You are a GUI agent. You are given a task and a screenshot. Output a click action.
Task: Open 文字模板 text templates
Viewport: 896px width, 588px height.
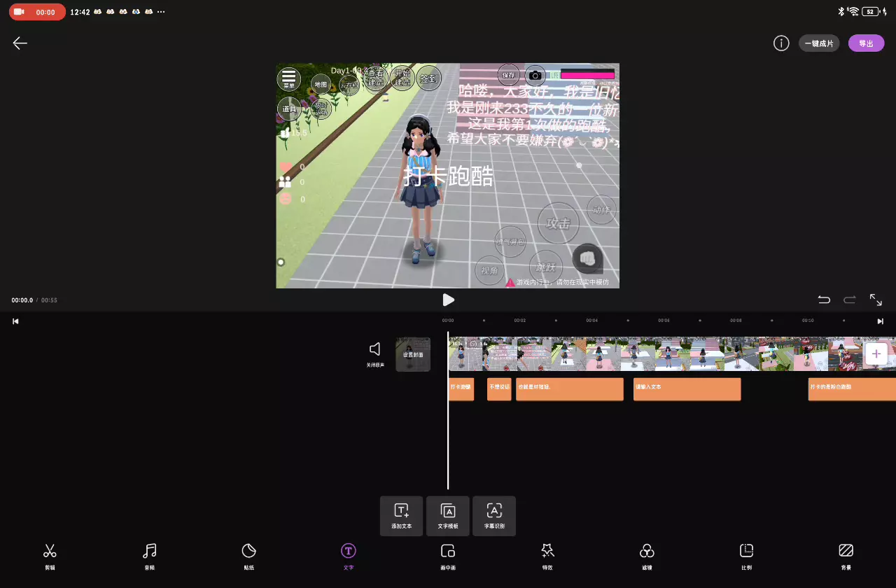click(x=448, y=516)
